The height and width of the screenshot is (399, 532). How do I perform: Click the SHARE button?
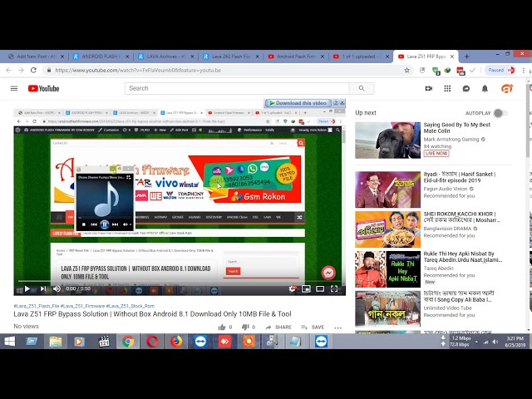click(x=279, y=327)
